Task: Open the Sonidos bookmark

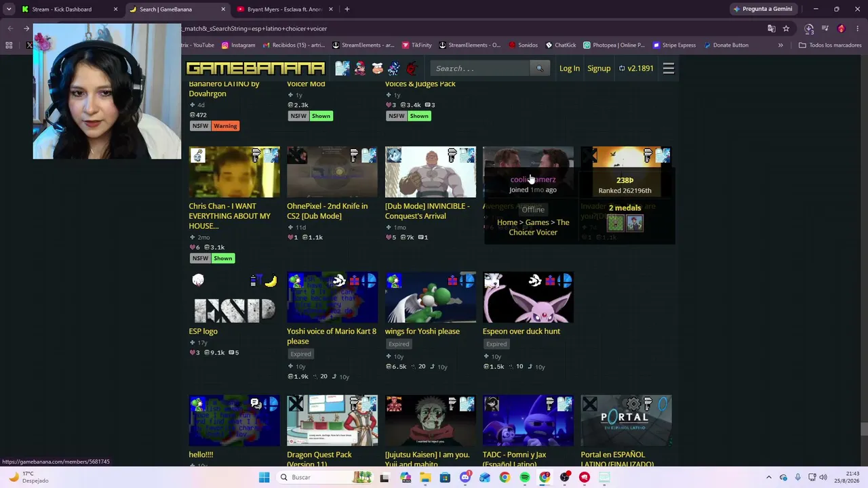Action: [523, 45]
